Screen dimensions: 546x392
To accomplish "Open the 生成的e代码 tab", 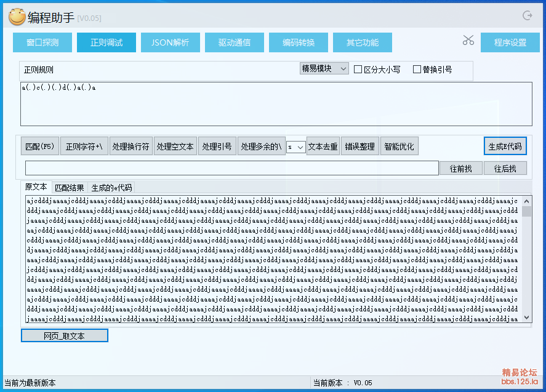I will [111, 188].
